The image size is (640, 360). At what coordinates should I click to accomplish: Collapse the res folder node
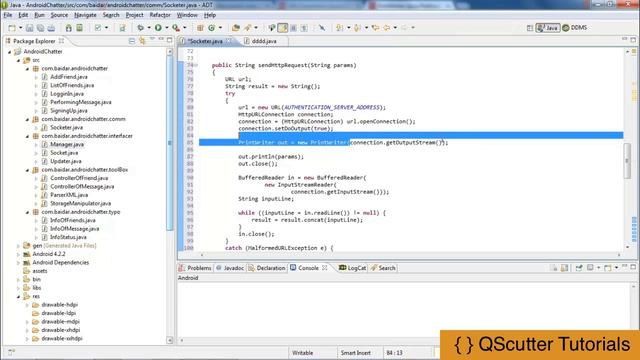pos(18,297)
